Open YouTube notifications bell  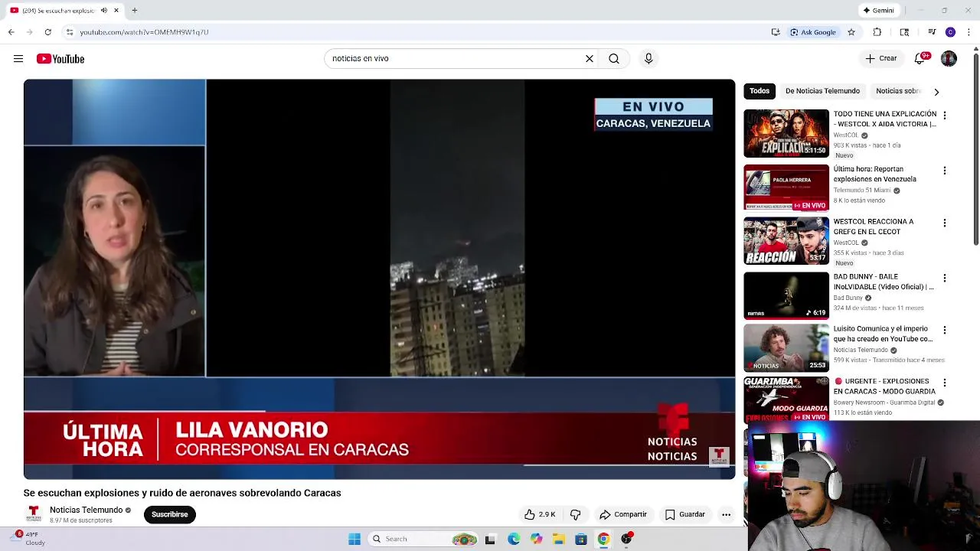(920, 59)
